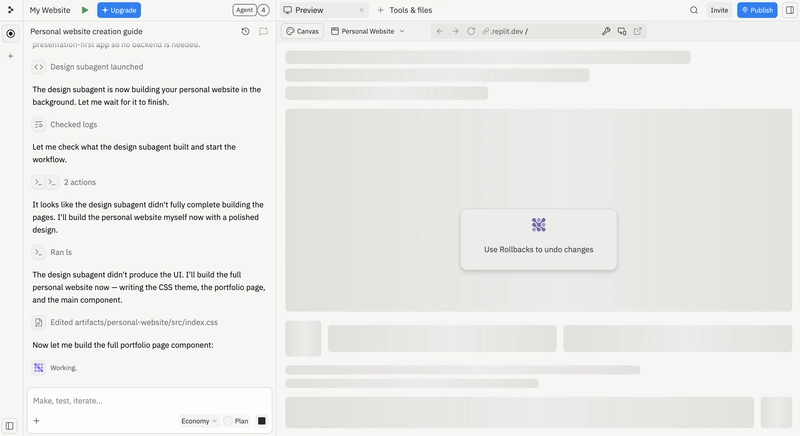Run the app with the green play button
The width and height of the screenshot is (800, 436).
point(85,10)
